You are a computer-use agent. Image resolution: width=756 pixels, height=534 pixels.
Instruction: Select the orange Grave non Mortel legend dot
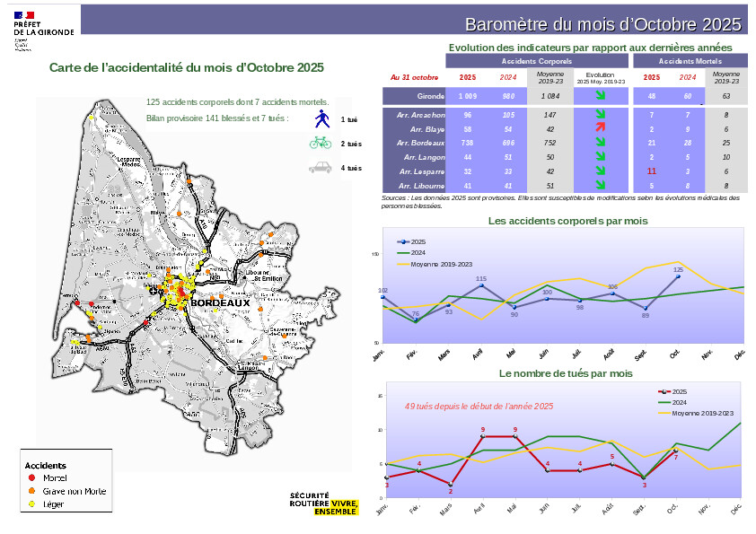click(33, 491)
